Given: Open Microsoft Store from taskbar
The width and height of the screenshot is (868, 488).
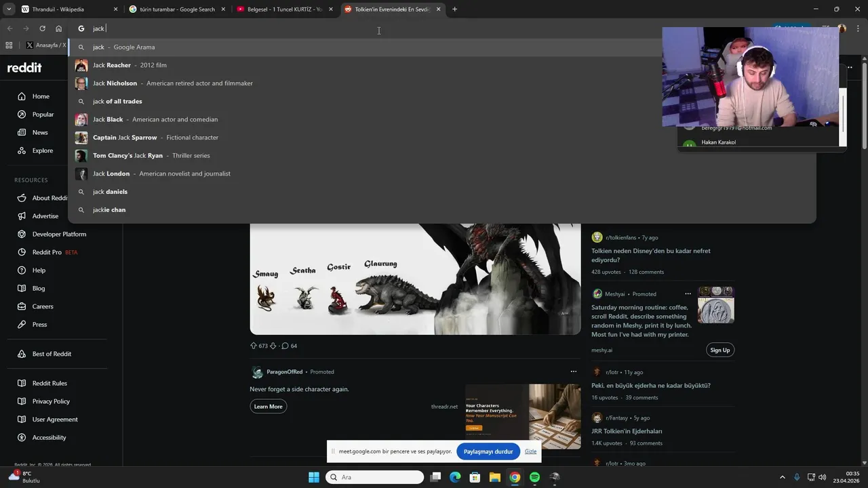Looking at the screenshot, I should pos(475,477).
